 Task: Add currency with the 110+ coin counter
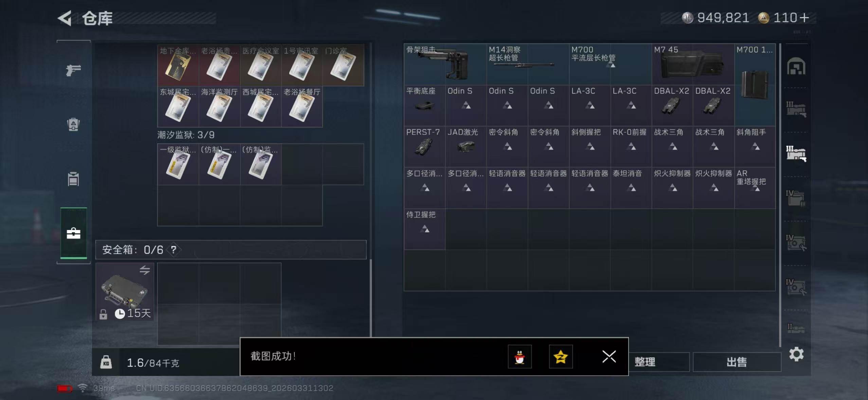[x=784, y=18]
